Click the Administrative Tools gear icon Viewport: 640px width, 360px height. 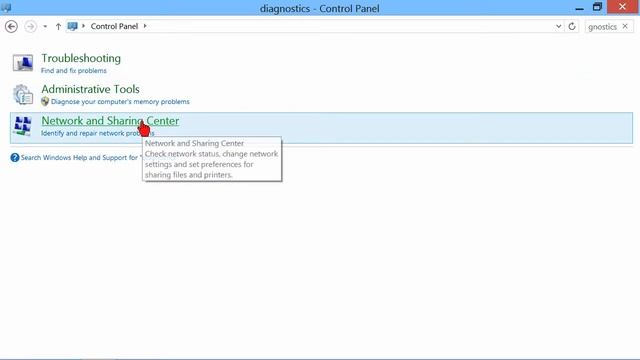(23, 94)
